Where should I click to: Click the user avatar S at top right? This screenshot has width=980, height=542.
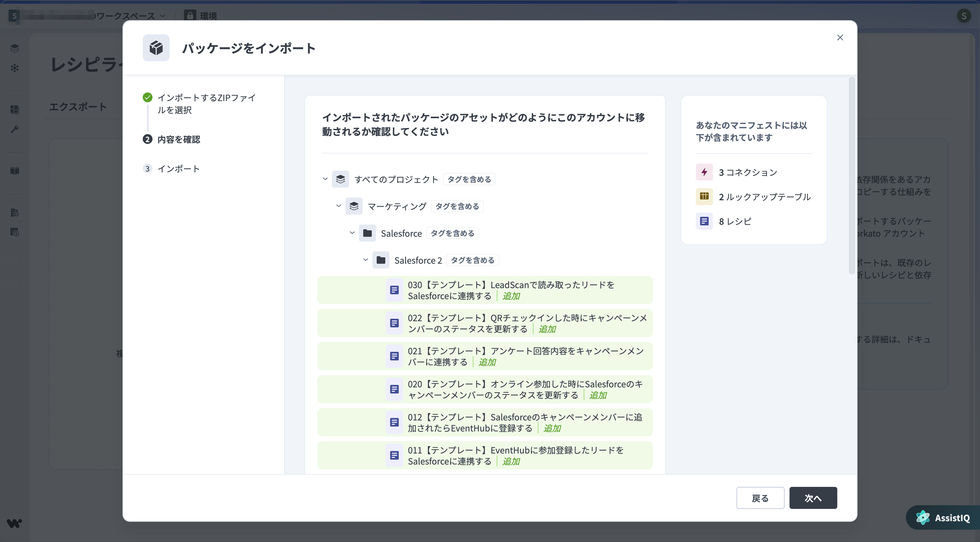(x=964, y=16)
